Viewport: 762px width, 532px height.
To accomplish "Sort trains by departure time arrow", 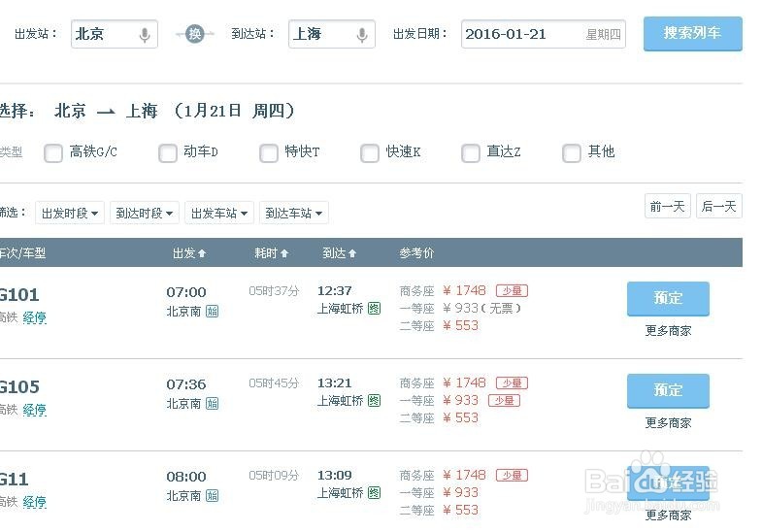I will tap(202, 253).
